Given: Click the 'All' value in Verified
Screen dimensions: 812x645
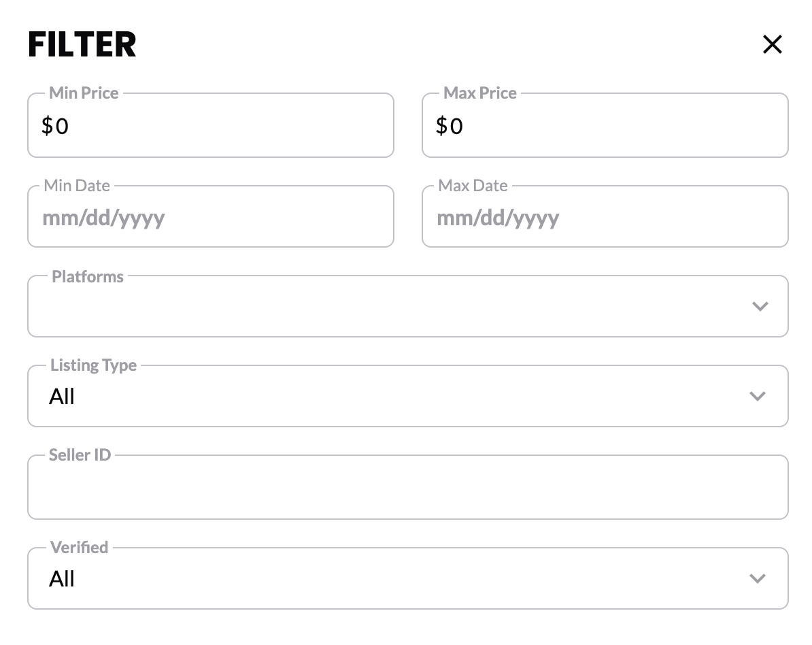Looking at the screenshot, I should [x=62, y=579].
